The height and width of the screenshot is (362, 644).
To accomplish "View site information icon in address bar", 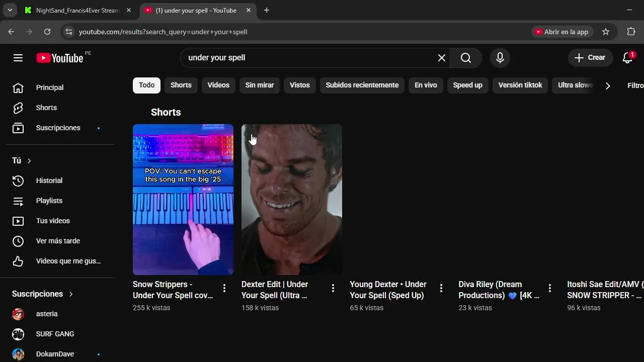I will pos(69,32).
